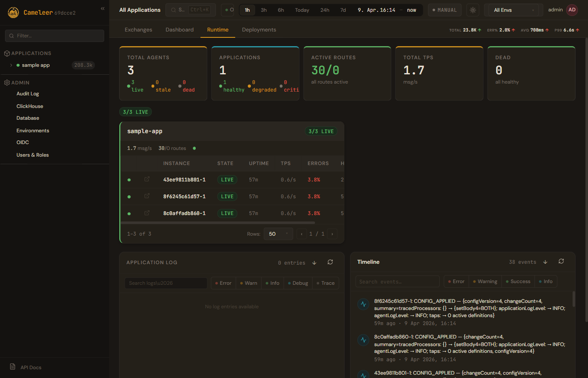This screenshot has height=378, width=588.
Task: Click the MANUAL refresh mode button
Action: [444, 10]
